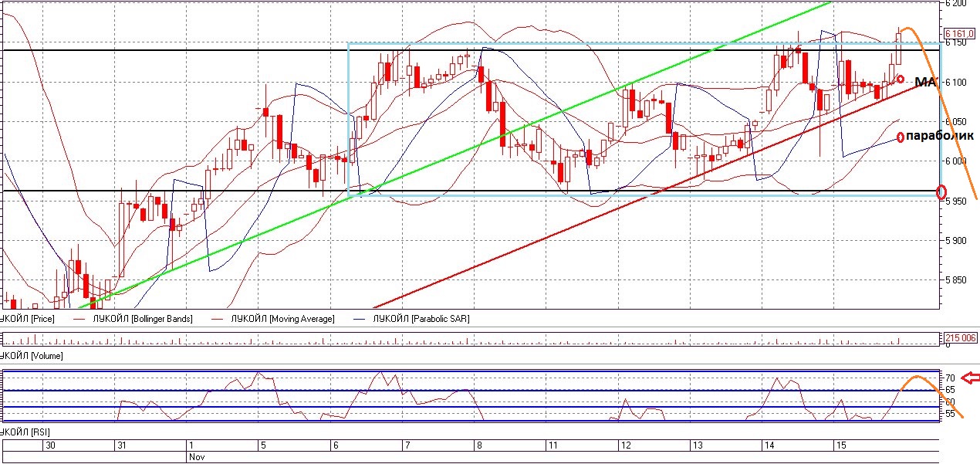The height and width of the screenshot is (464, 980).
Task: Click date label 6 on time axis
Action: tap(335, 445)
